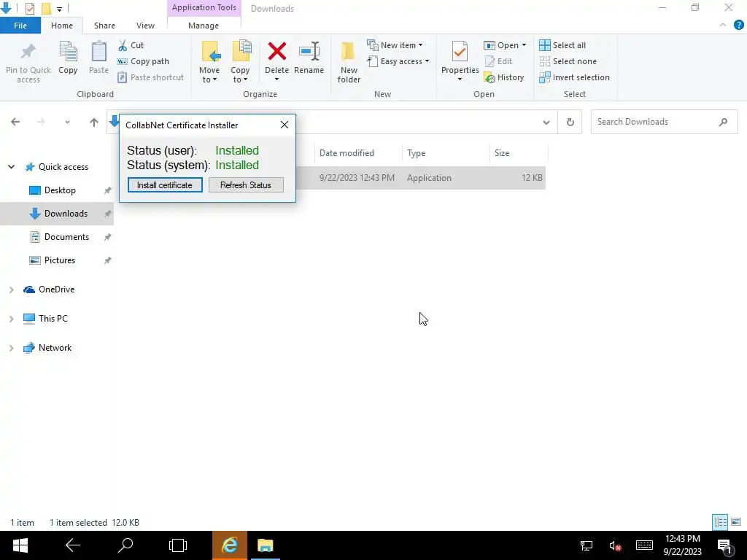Open the notification Action Center
The width and height of the screenshot is (747, 560).
(x=724, y=545)
